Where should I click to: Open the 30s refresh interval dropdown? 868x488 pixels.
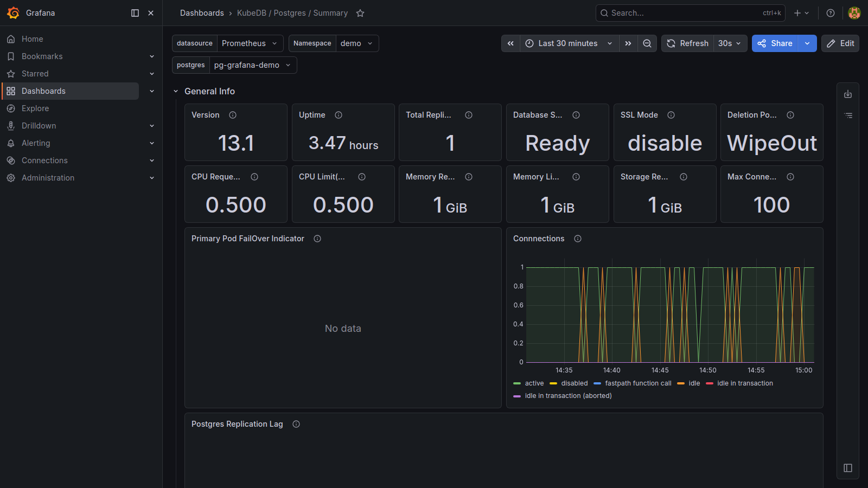(x=730, y=43)
